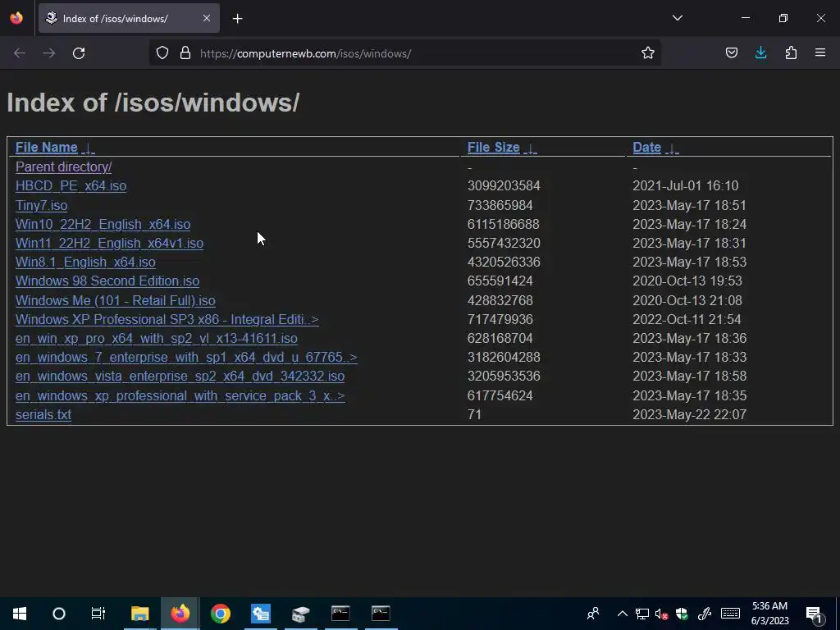Switch to Firefox in taskbar
840x630 pixels.
point(180,614)
